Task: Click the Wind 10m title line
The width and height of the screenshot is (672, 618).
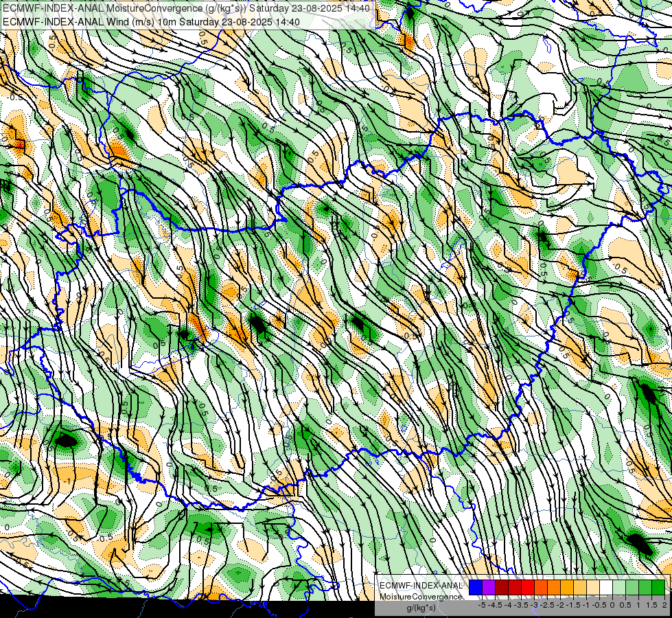Action: (151, 22)
